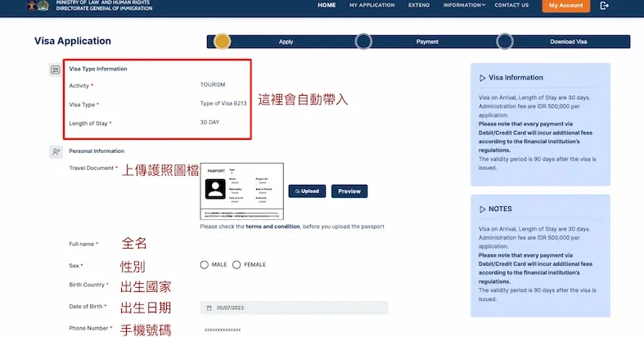The width and height of the screenshot is (644, 337).
Task: Click the Full name field label
Action: (82, 245)
